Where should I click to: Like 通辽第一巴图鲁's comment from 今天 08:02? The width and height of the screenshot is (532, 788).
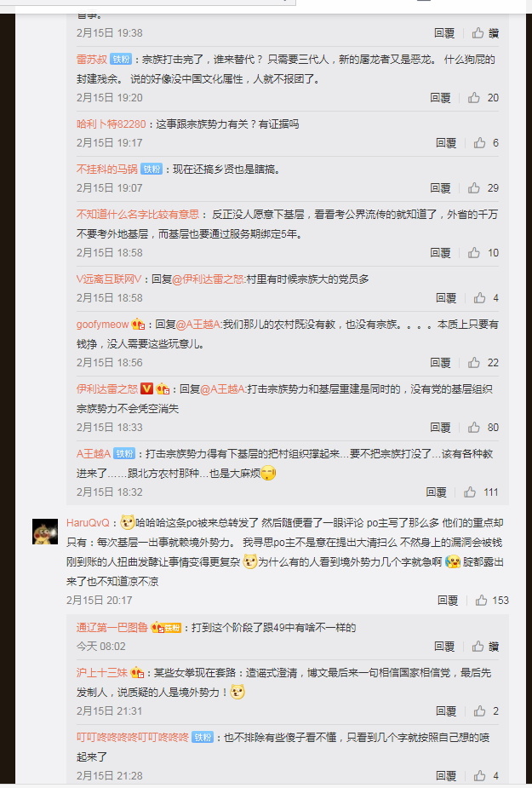(x=478, y=647)
